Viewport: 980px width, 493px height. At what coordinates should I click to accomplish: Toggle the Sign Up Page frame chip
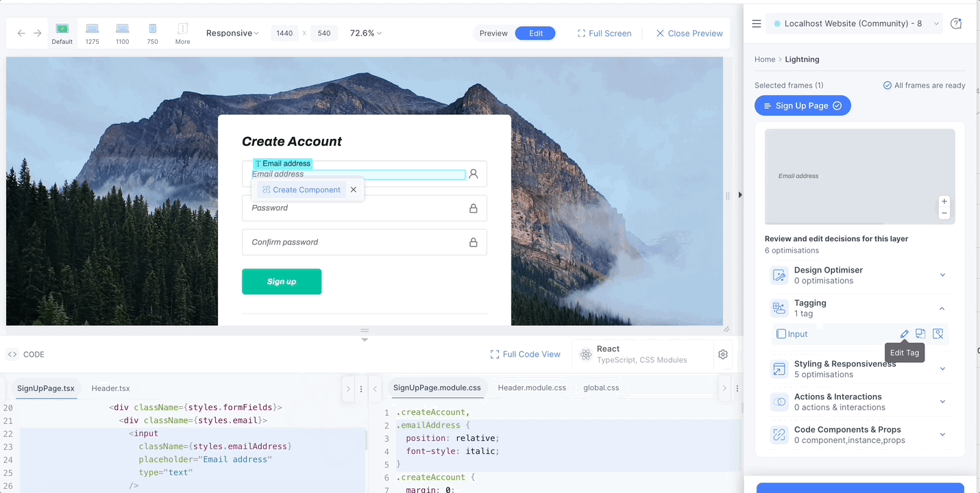point(803,105)
